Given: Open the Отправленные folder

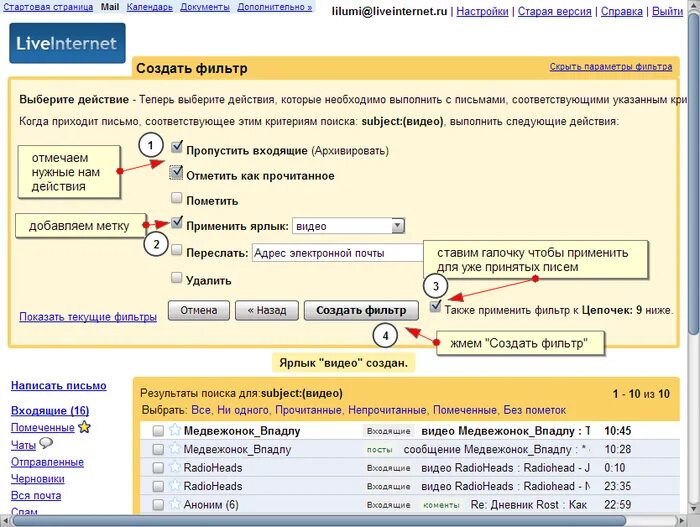Looking at the screenshot, I should 47,462.
